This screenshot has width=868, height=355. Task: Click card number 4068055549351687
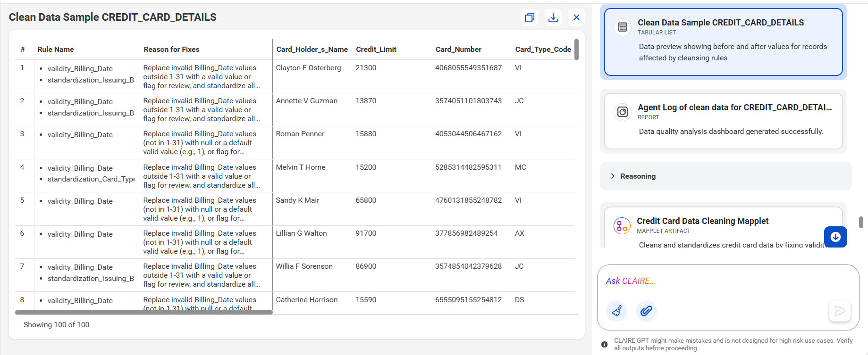click(x=468, y=68)
